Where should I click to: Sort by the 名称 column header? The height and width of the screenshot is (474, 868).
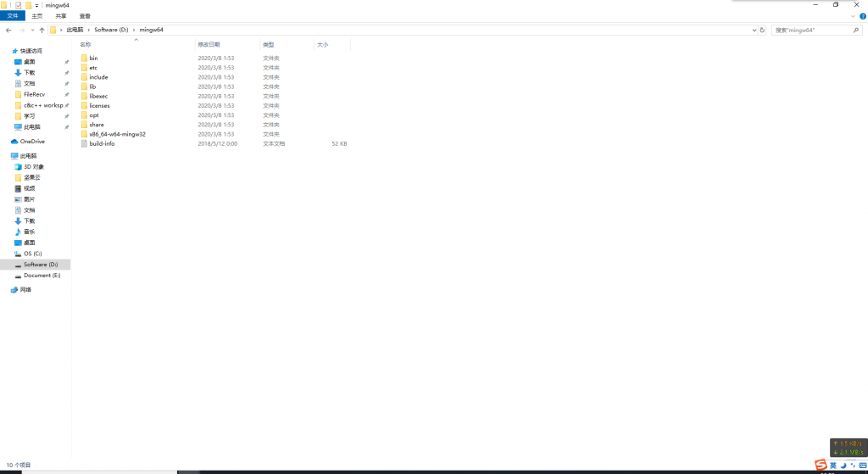(86, 44)
